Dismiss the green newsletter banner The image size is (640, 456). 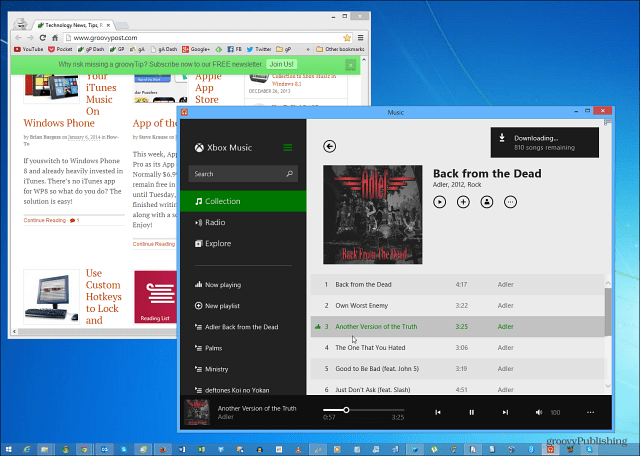[x=351, y=65]
